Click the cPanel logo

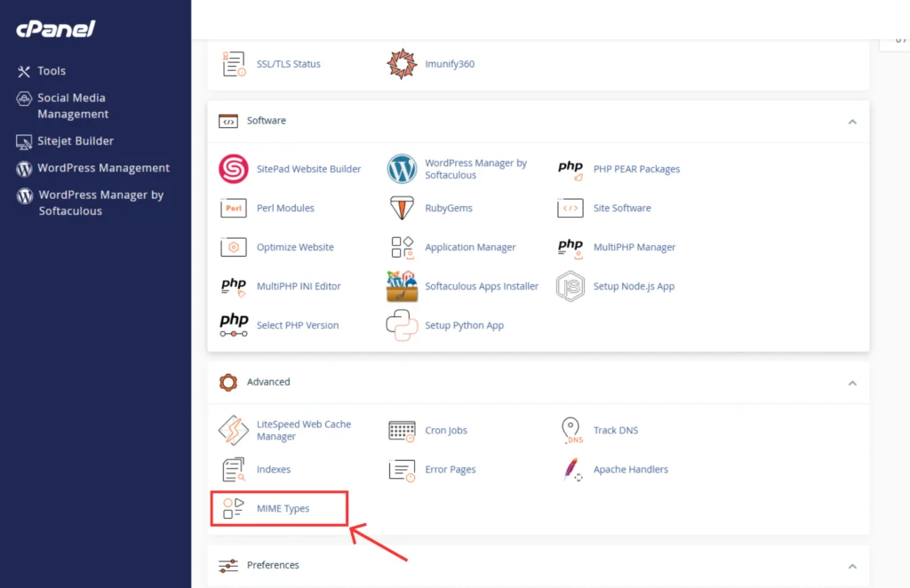pos(56,28)
